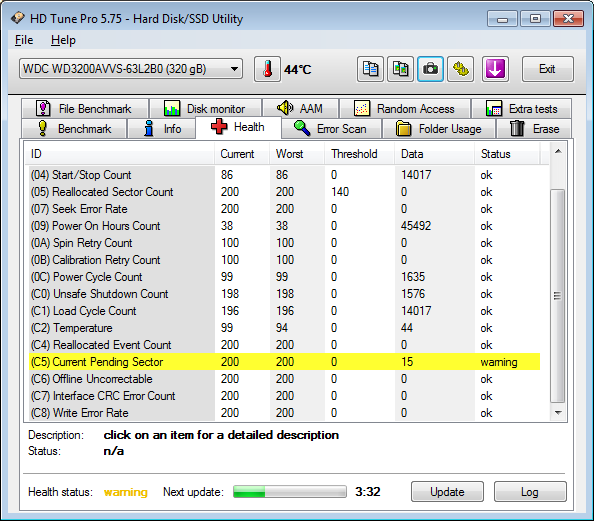Click the purple download arrow icon
This screenshot has width=594, height=521.
tap(495, 69)
